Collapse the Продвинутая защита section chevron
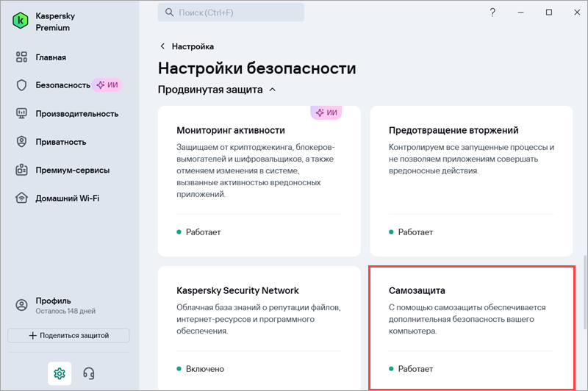588x391 pixels. click(x=273, y=90)
